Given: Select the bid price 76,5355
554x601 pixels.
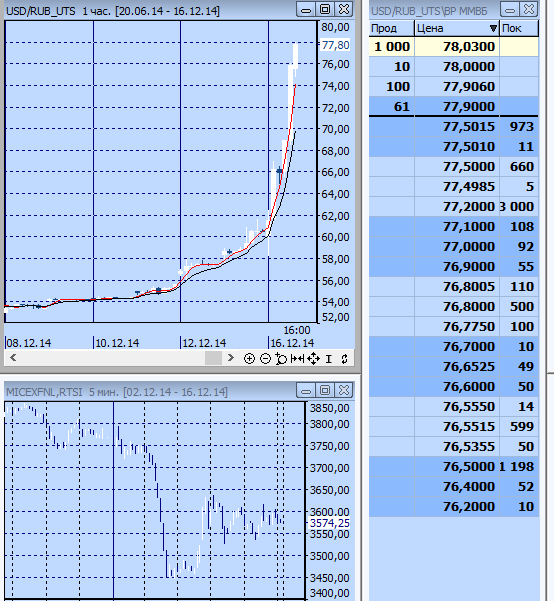Looking at the screenshot, I should [469, 447].
